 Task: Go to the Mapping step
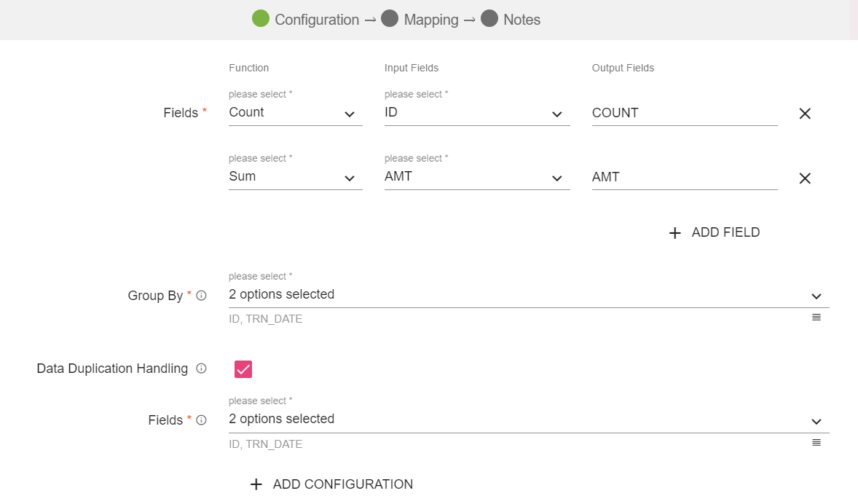click(430, 20)
